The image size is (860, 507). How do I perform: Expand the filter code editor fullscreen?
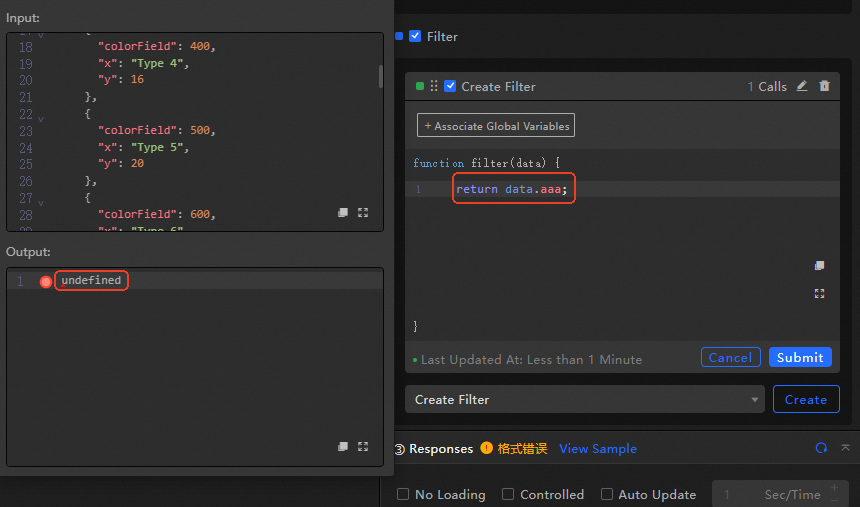coord(819,294)
